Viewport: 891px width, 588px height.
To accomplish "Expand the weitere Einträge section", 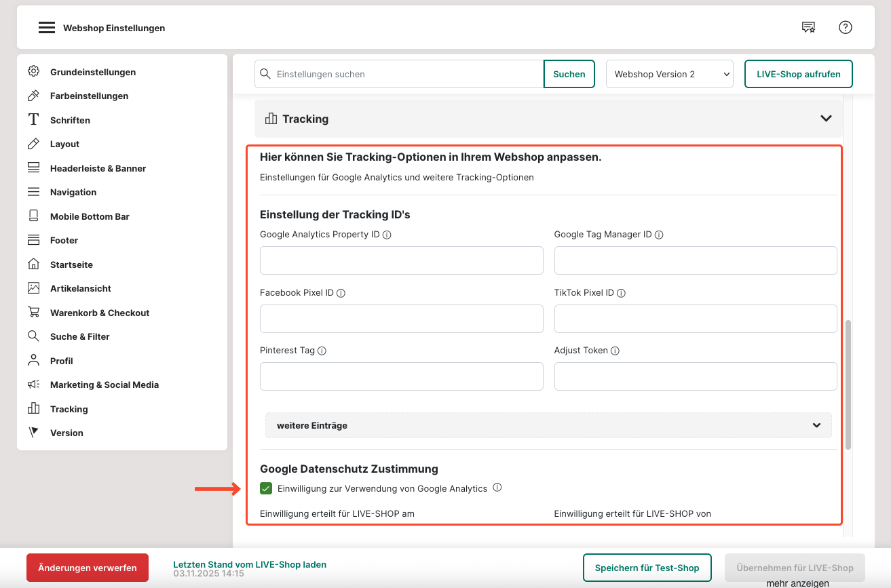I will click(548, 425).
